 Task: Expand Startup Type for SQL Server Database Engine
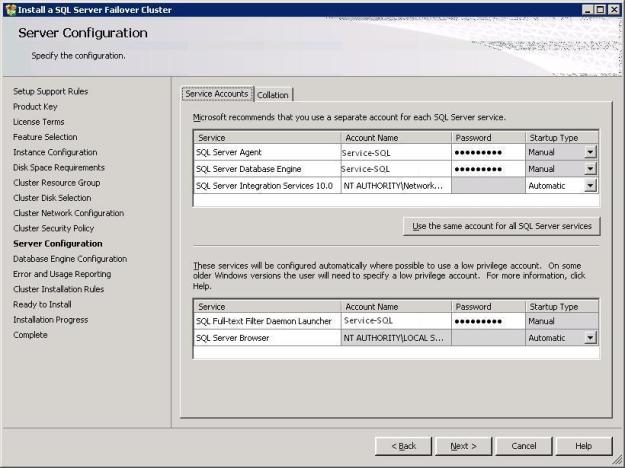pyautogui.click(x=590, y=169)
